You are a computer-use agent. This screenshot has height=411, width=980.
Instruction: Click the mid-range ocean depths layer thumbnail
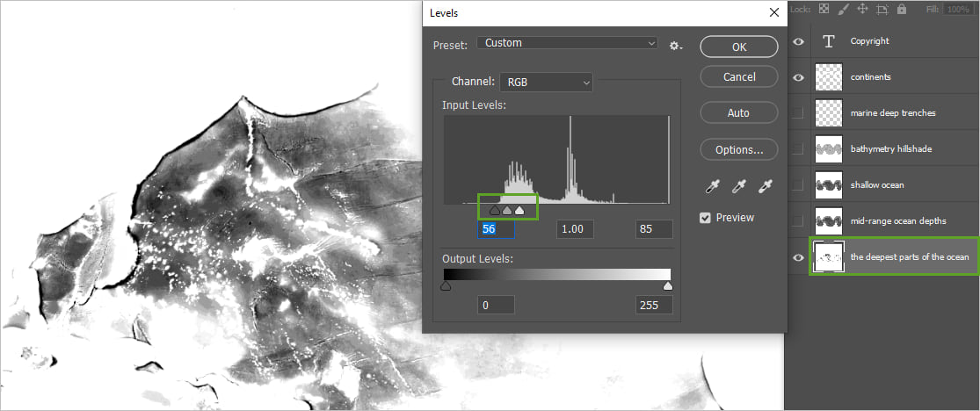tap(829, 220)
